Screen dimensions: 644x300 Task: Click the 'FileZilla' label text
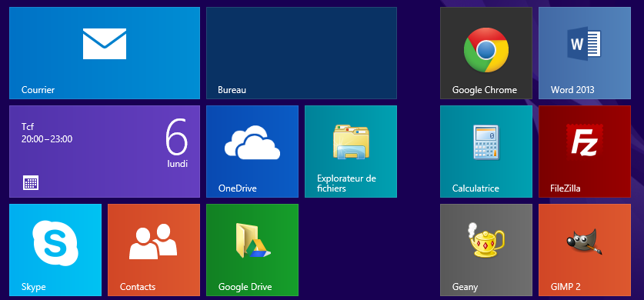point(566,188)
